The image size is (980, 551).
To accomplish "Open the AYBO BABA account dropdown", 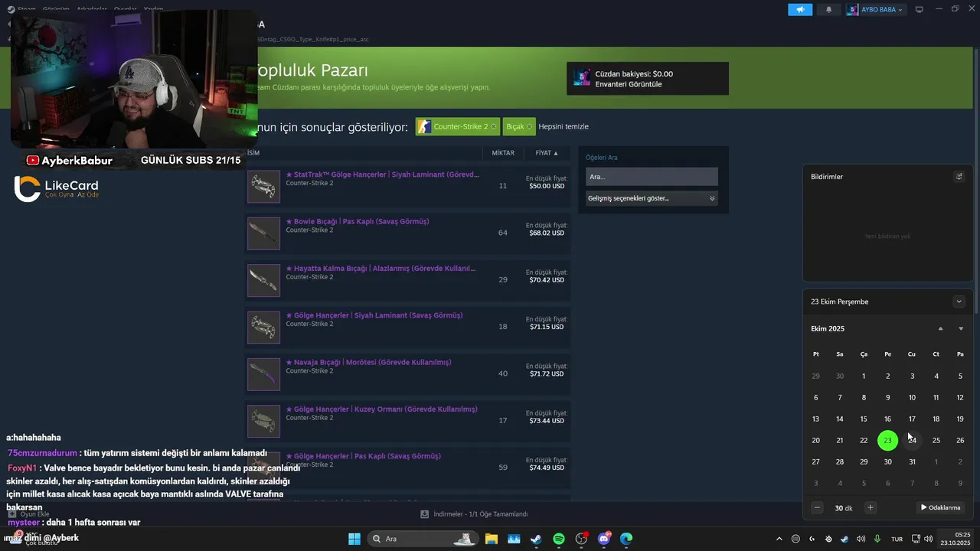I will (x=876, y=10).
